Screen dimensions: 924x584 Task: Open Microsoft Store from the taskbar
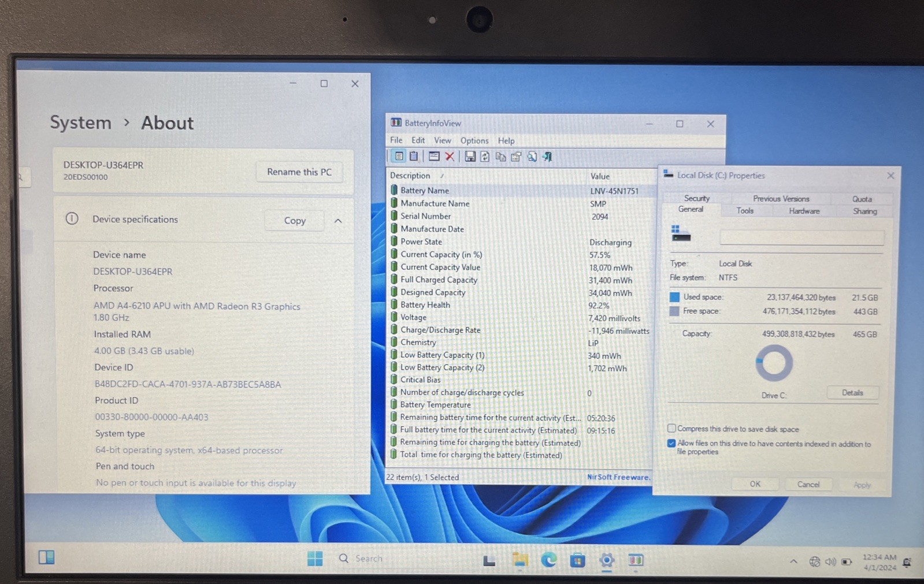coord(577,560)
